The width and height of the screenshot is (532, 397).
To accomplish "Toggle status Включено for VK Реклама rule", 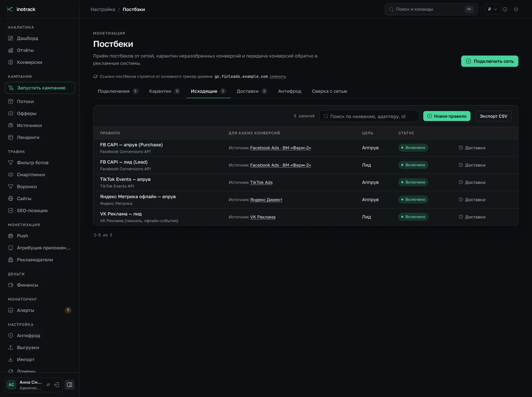I will [413, 217].
